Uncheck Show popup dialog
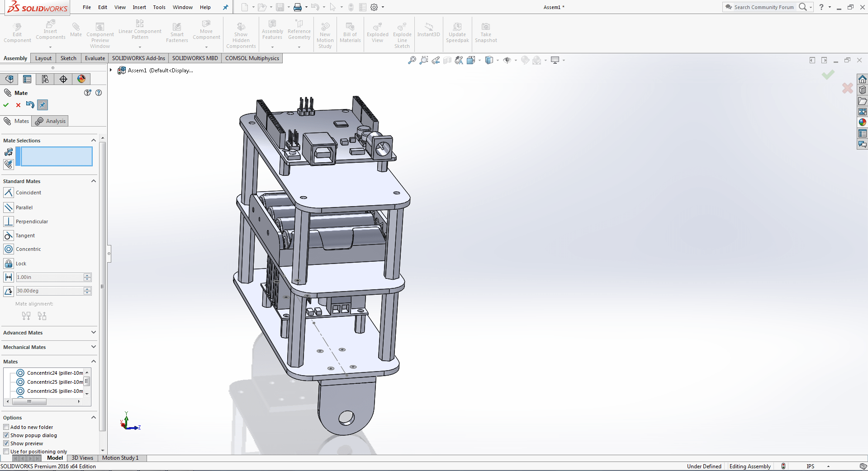 tap(6, 435)
